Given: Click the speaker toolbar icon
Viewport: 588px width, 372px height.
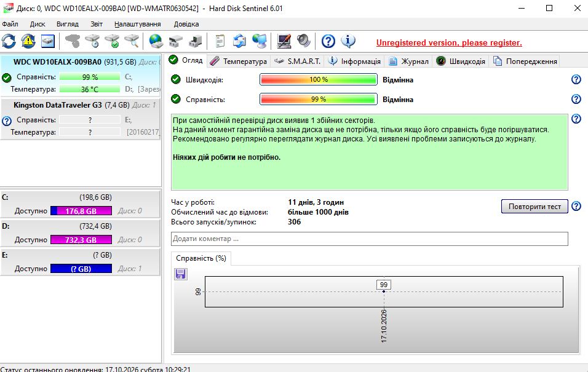Looking at the screenshot, I should [303, 41].
